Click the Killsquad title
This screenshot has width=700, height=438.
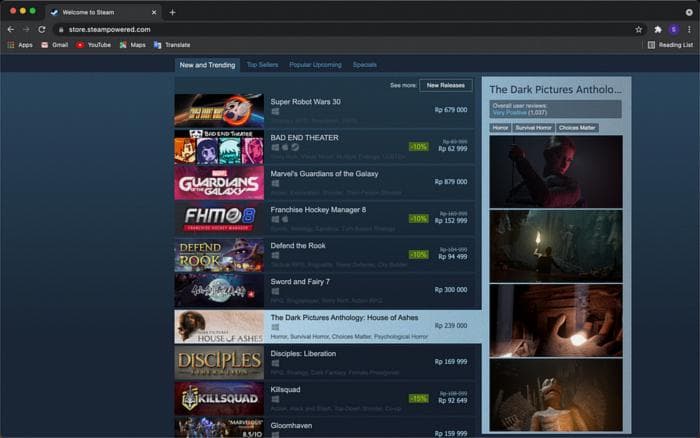tap(285, 390)
